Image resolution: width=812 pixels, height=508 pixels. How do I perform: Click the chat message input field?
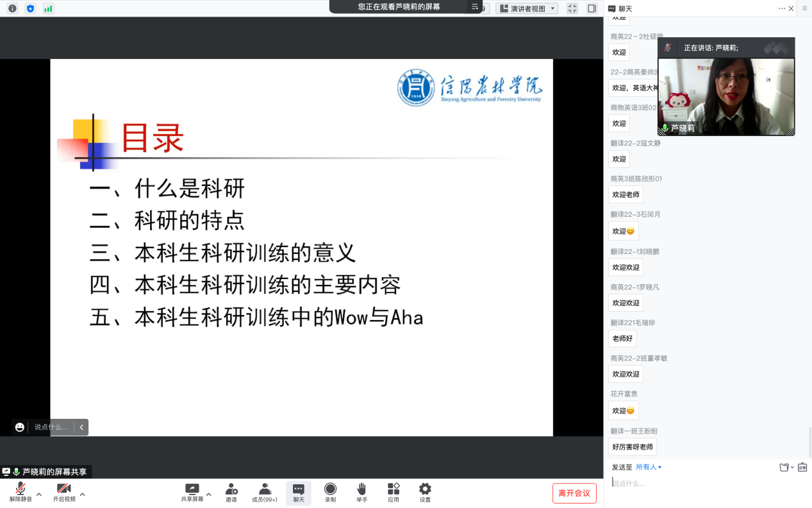(x=705, y=484)
